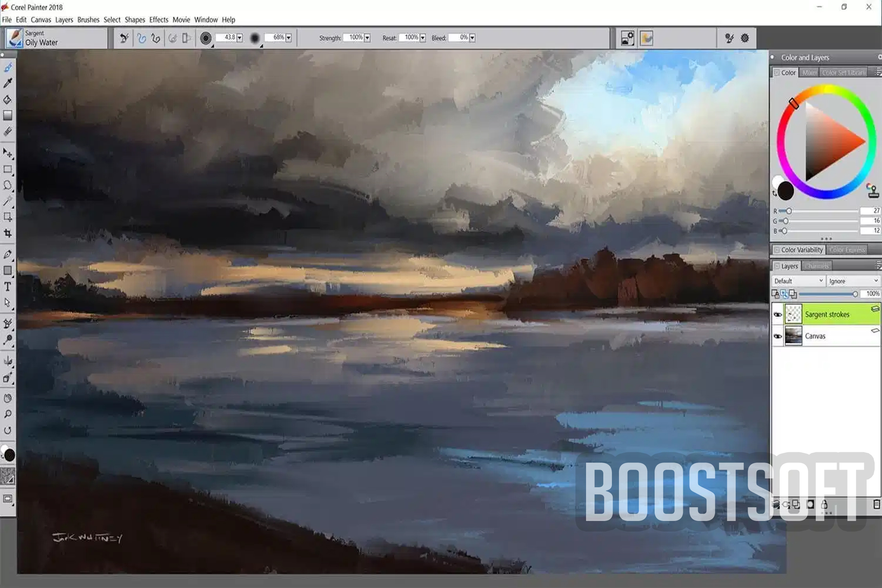Open the File menu

(7, 20)
